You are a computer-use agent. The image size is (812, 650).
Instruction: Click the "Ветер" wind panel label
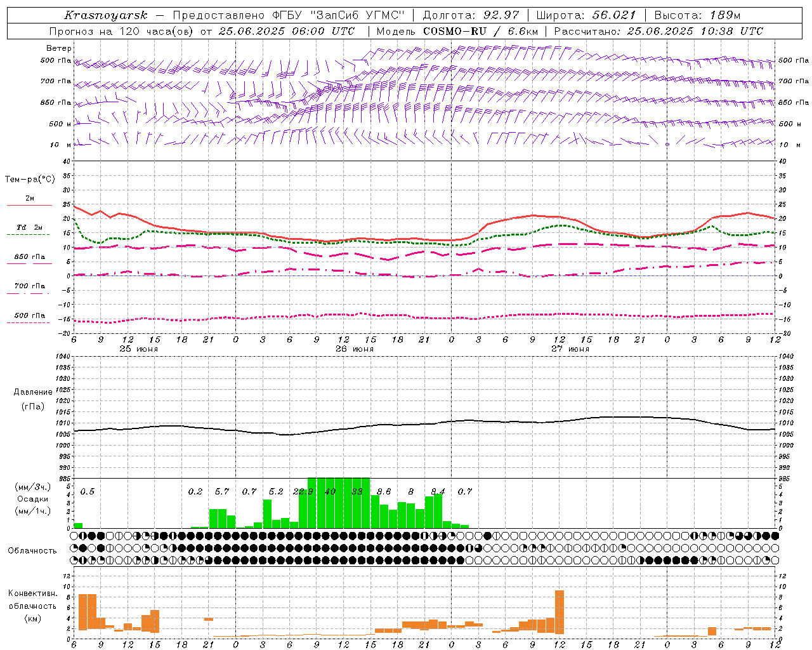coord(59,48)
